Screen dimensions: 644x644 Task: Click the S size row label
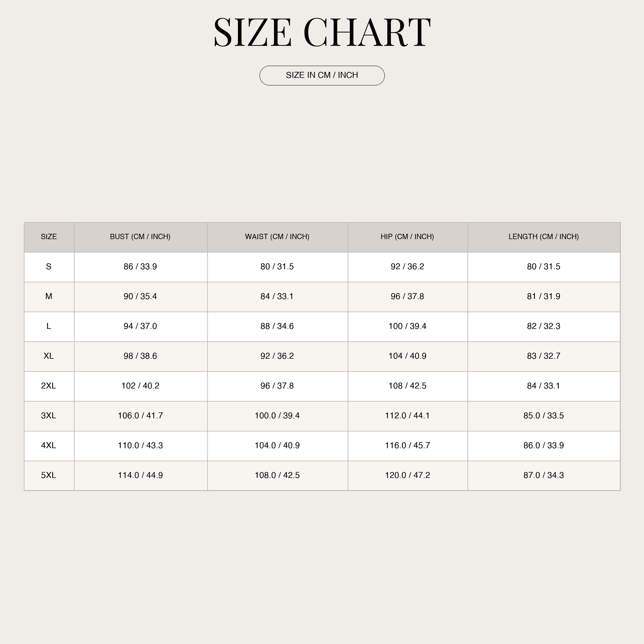point(49,267)
